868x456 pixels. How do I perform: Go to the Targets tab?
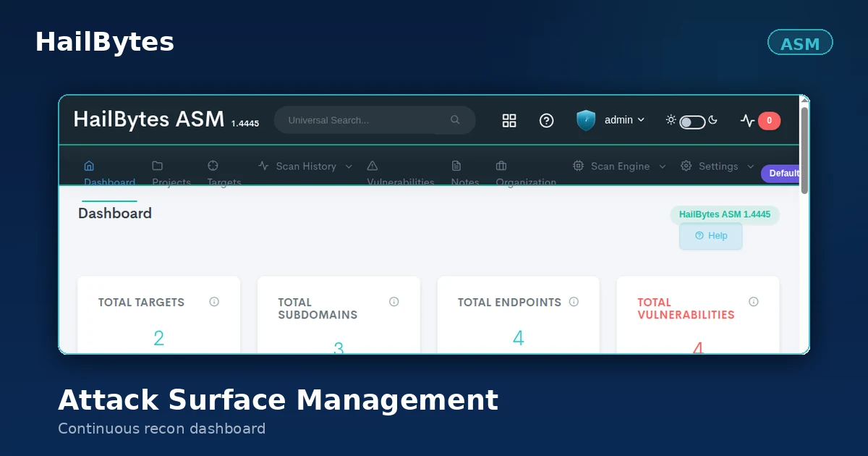pyautogui.click(x=224, y=173)
